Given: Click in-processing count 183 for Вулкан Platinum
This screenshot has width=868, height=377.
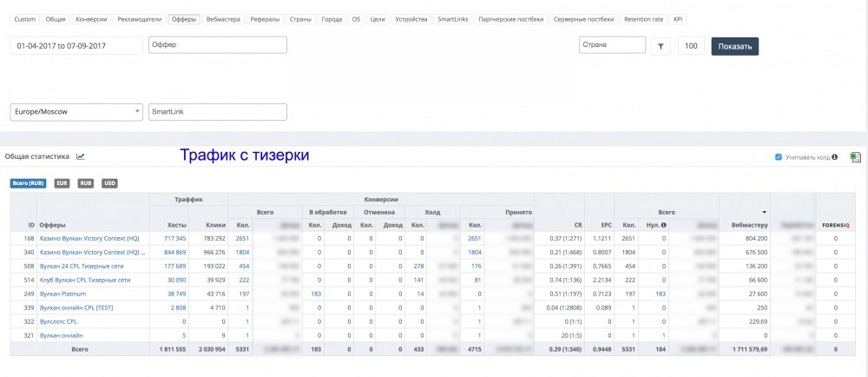Looking at the screenshot, I should point(316,294).
